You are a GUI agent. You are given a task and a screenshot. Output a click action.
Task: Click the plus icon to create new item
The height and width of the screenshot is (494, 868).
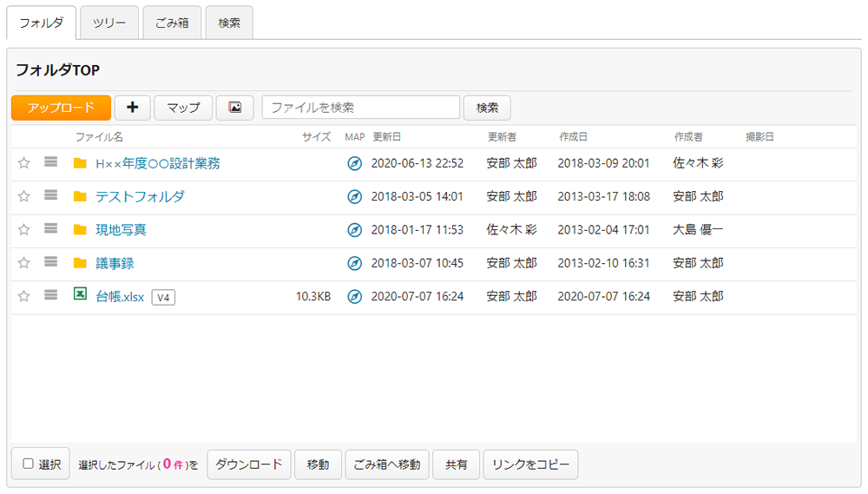(x=132, y=108)
